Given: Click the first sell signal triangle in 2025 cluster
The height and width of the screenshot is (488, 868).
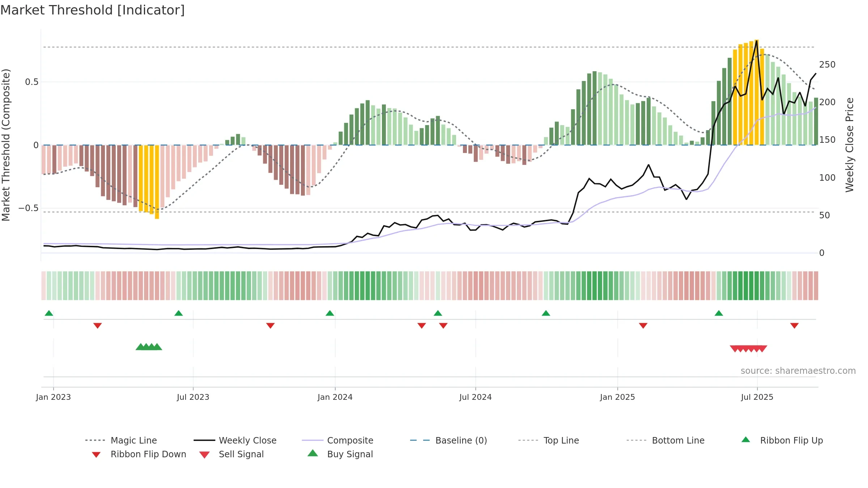Looking at the screenshot, I should 735,349.
